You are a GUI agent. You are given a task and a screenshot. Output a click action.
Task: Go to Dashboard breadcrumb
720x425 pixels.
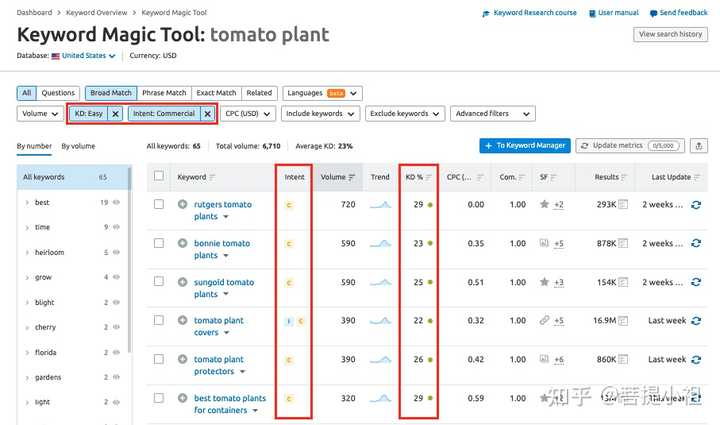click(34, 12)
